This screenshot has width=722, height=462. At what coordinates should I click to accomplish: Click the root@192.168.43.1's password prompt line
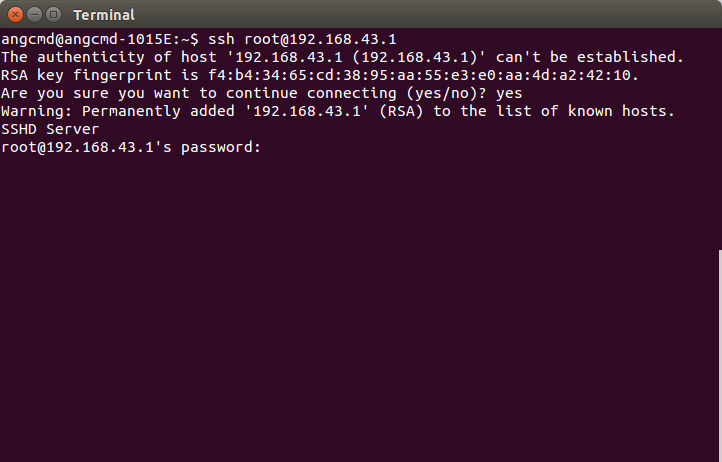[x=131, y=147]
